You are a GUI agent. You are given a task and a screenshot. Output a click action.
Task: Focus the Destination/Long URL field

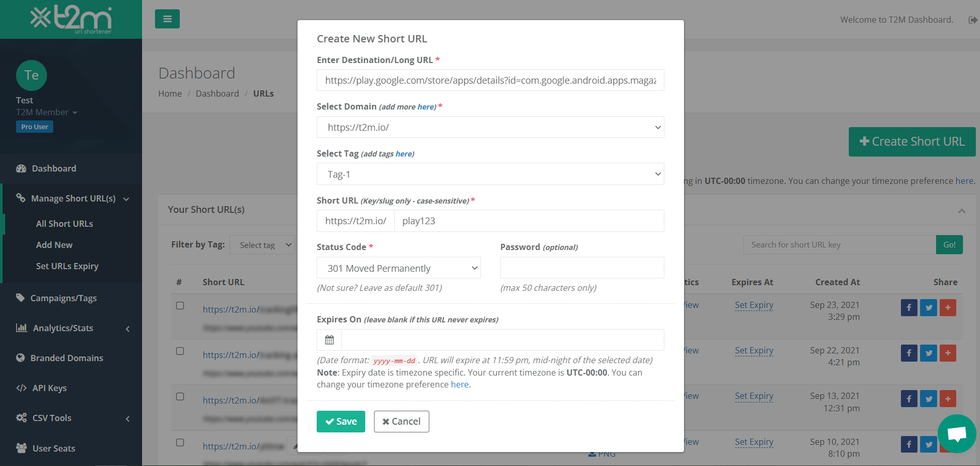click(490, 80)
